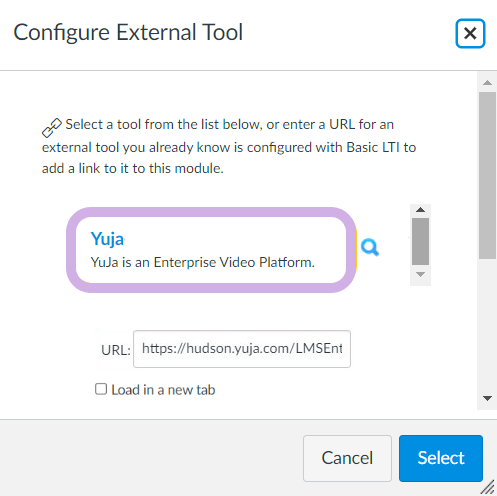Select the YuJa Enterprise Video Platform description
497x496 pixels.
point(203,262)
